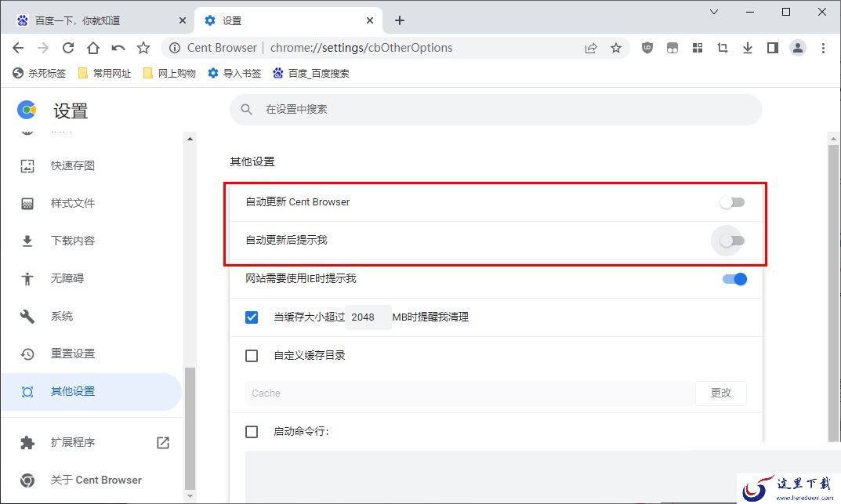The width and height of the screenshot is (841, 504).
Task: Close the 百度一下 tab
Action: click(x=183, y=20)
